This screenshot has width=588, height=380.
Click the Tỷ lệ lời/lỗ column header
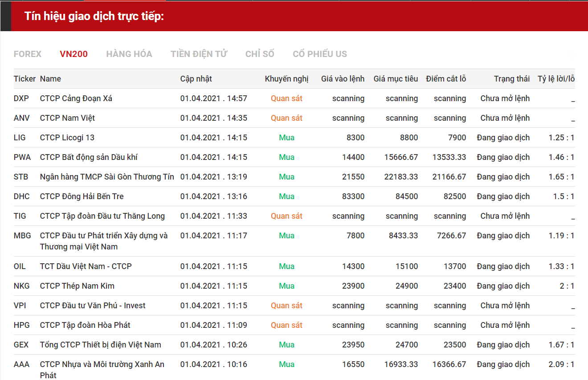point(556,79)
